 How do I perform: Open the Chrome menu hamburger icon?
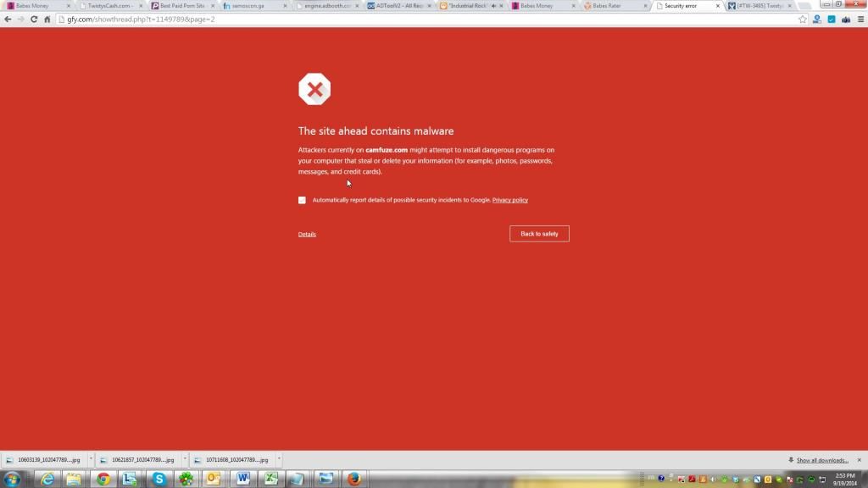pos(861,19)
